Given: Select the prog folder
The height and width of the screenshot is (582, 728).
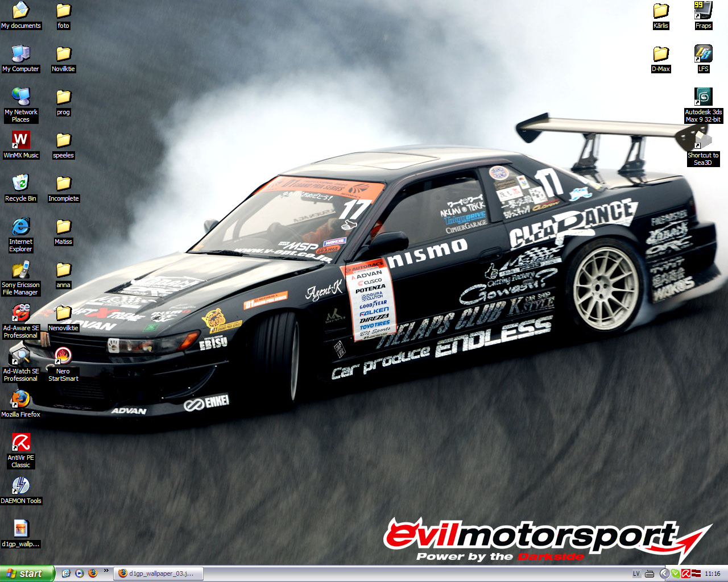Looking at the screenshot, I should coord(64,102).
